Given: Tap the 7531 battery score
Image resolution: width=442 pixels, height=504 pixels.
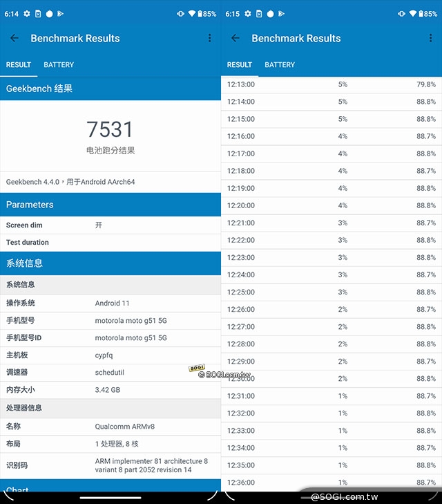Looking at the screenshot, I should coord(110,129).
